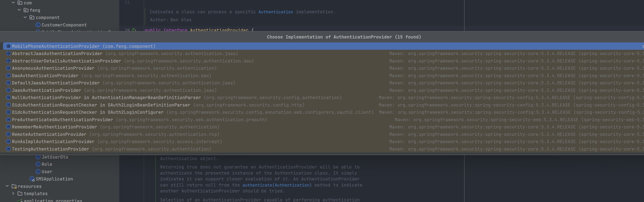Click Maven spring-security-web location text
The width and height of the screenshot is (644, 202).
519,120
